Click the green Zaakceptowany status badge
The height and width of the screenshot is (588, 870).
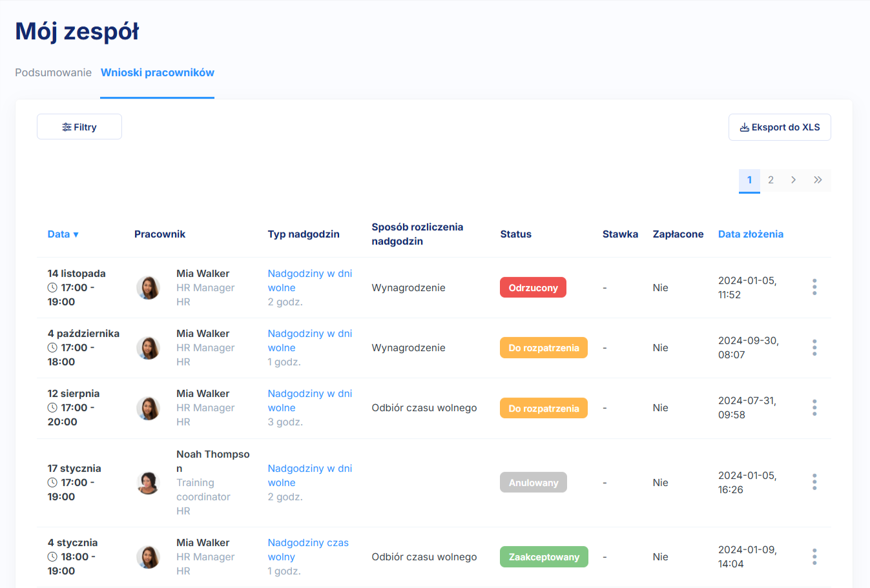(x=544, y=557)
